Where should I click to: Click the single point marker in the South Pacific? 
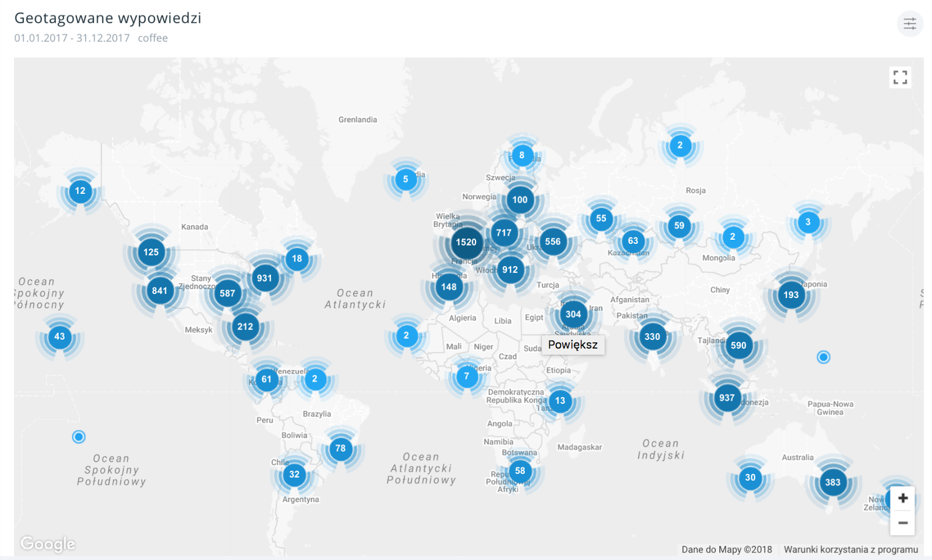[79, 437]
